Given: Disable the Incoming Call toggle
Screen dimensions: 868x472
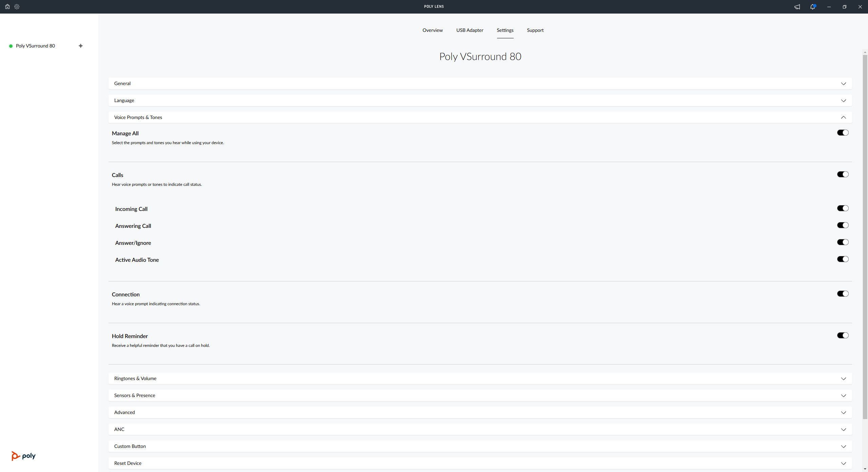Looking at the screenshot, I should point(843,208).
